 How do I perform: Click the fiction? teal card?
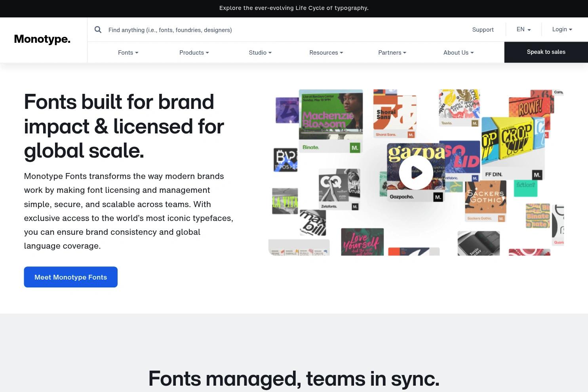tap(525, 188)
